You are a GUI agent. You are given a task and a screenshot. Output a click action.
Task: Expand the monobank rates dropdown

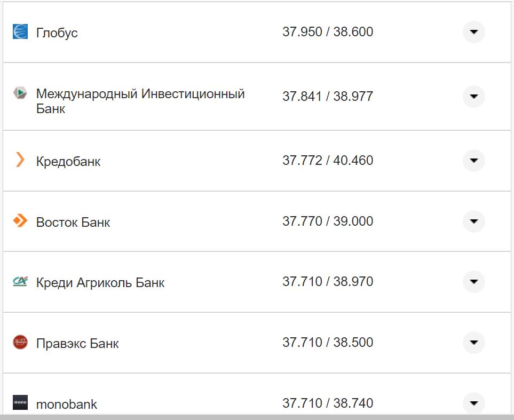[473, 403]
